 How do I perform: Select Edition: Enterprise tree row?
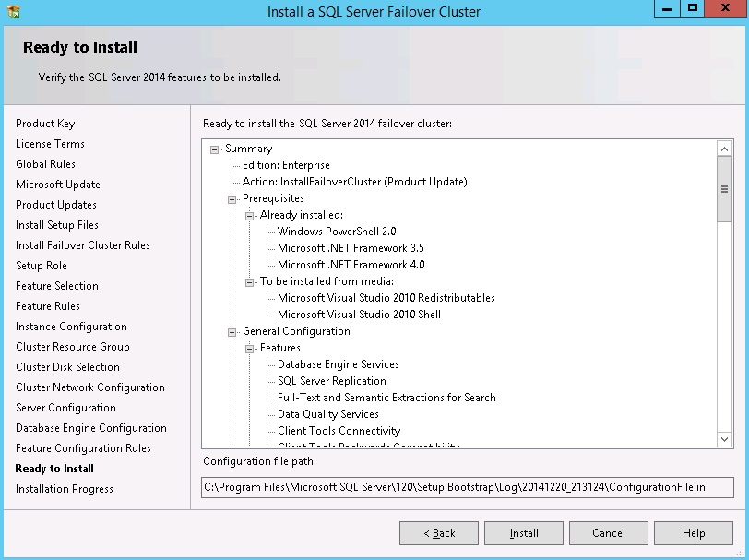pyautogui.click(x=286, y=165)
